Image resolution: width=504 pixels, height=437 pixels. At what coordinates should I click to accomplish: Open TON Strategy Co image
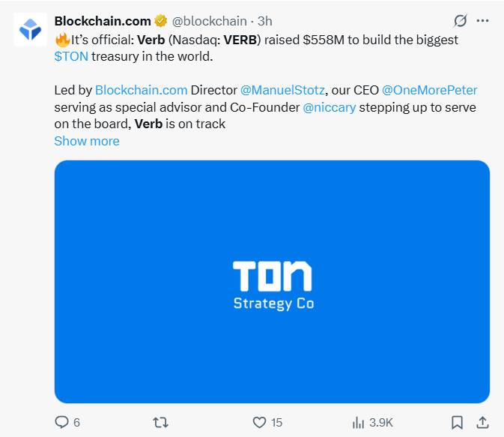point(272,282)
